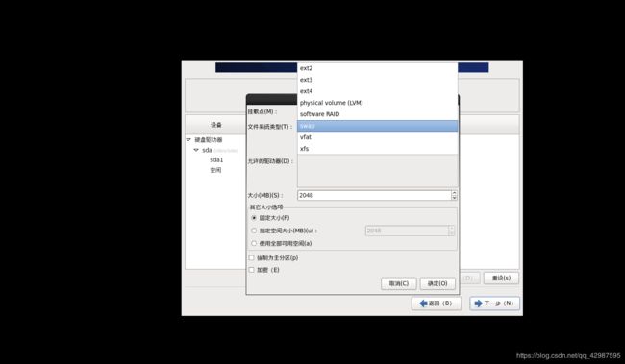Decrease size with the spinner down arrow
Viewport: 625px width, 364px height.
[454, 198]
